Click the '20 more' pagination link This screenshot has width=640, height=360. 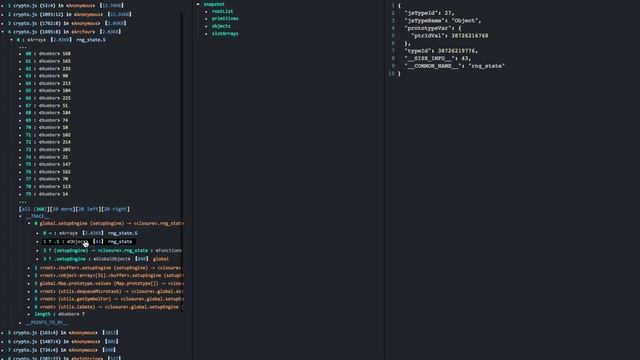pos(62,209)
